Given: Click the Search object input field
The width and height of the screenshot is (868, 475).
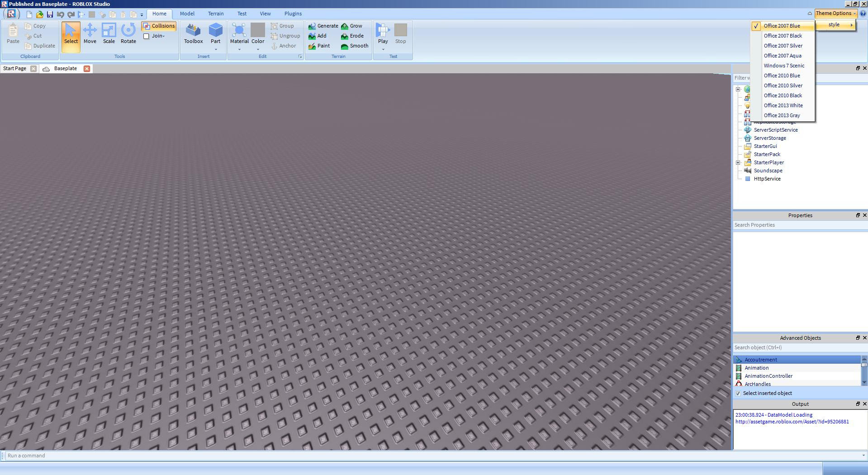Looking at the screenshot, I should click(800, 348).
